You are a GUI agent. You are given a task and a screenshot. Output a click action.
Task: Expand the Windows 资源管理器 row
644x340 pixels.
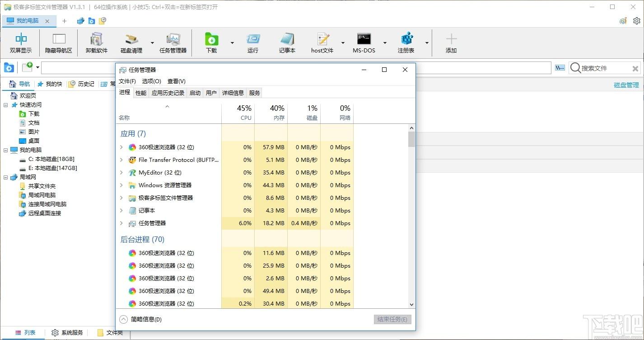click(x=121, y=185)
